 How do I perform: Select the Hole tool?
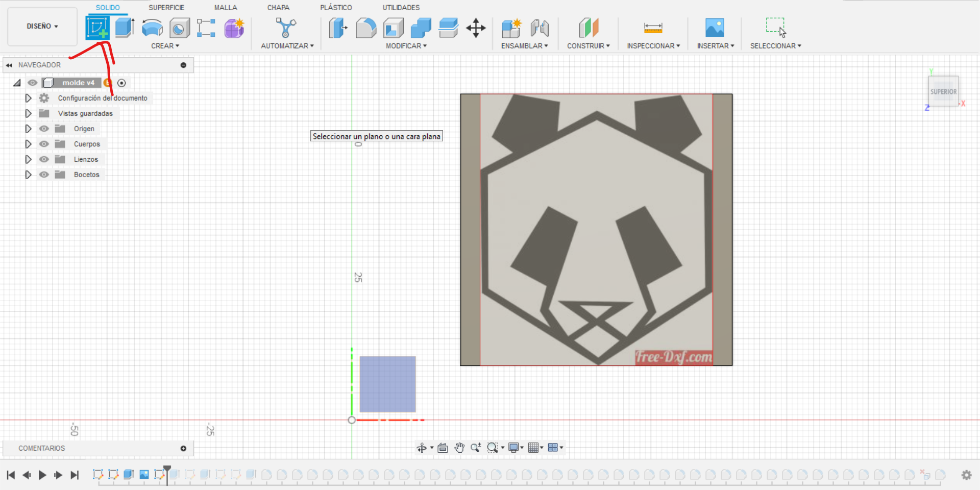[180, 28]
